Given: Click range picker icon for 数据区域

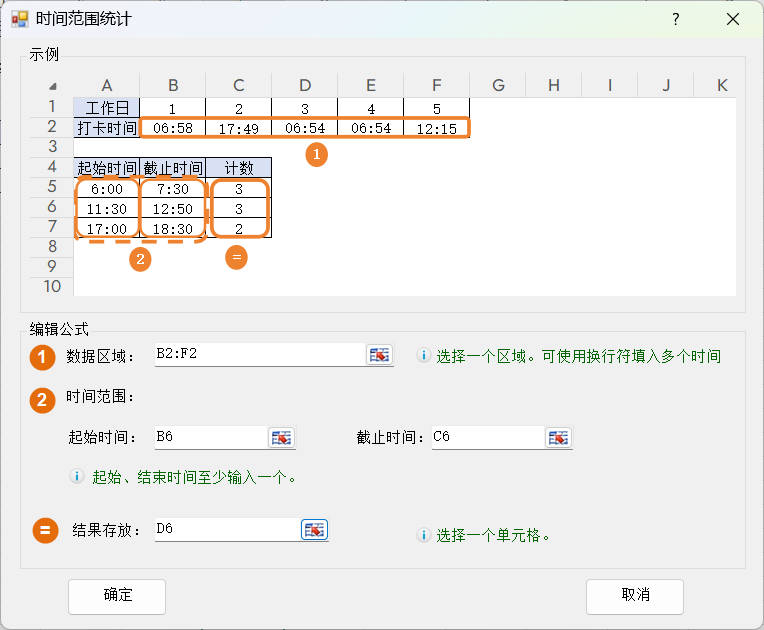Looking at the screenshot, I should [x=380, y=355].
